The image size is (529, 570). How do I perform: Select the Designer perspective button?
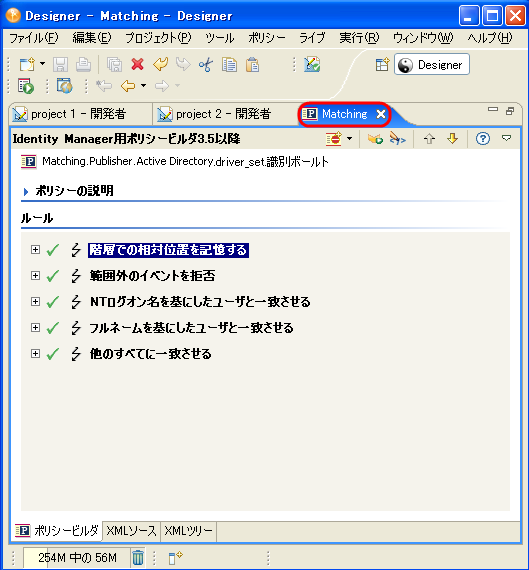click(432, 64)
